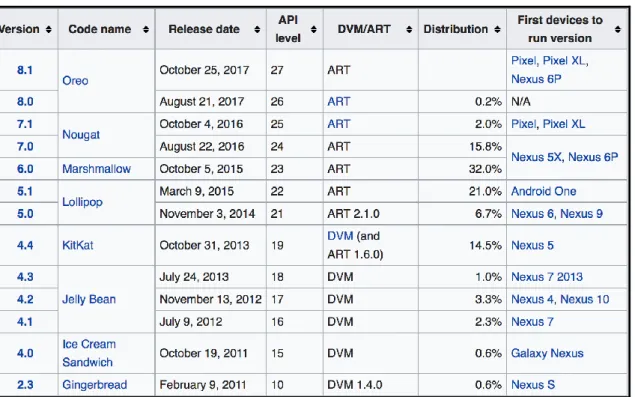Select the date August 21, 2017

click(202, 101)
